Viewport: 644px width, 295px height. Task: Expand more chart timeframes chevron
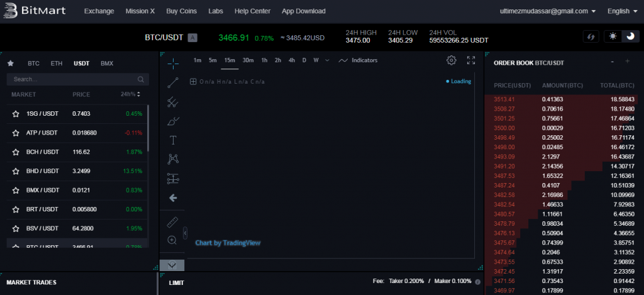pyautogui.click(x=327, y=60)
